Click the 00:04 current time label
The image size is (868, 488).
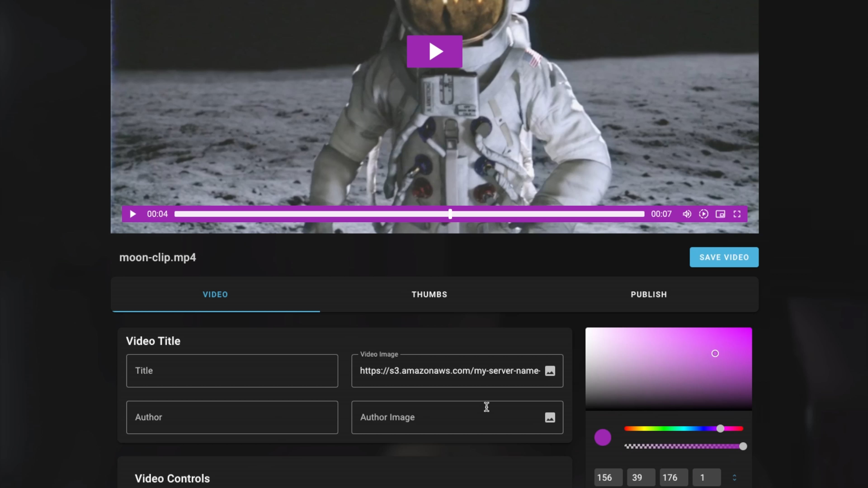[157, 214]
